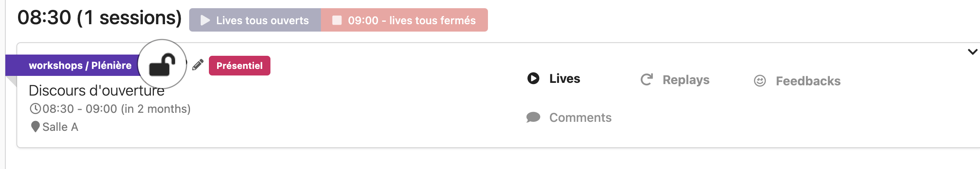Click the speech bubble Comments icon
Screen dimensions: 980x169
click(533, 118)
